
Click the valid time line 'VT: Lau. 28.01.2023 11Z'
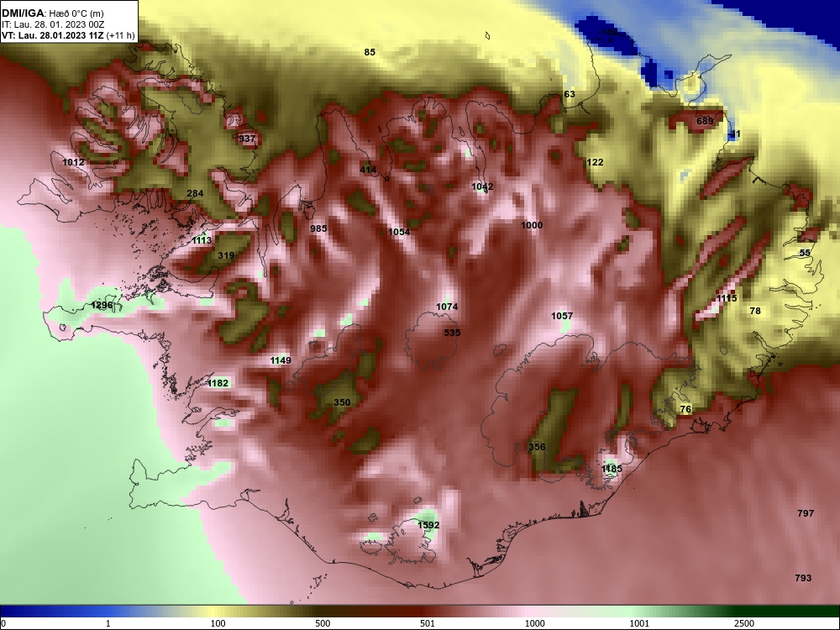tap(53, 36)
